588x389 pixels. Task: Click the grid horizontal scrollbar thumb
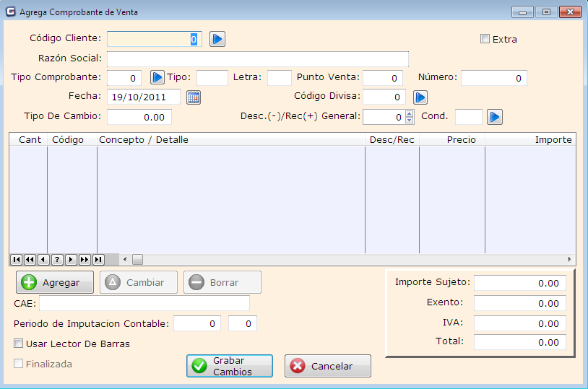click(x=137, y=259)
